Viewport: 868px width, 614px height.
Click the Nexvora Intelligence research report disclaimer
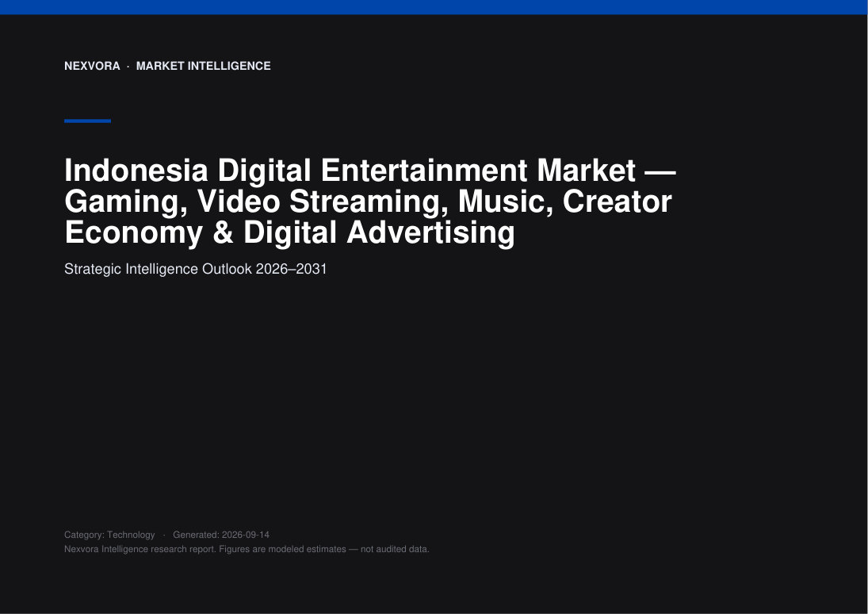247,549
